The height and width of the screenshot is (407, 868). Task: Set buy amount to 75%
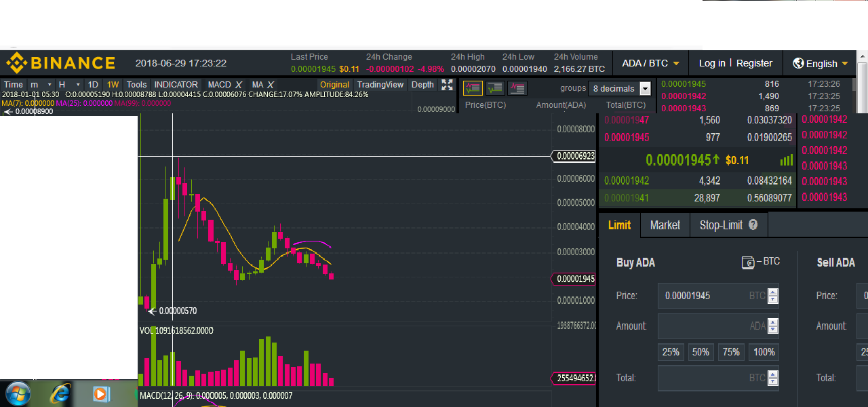(731, 352)
